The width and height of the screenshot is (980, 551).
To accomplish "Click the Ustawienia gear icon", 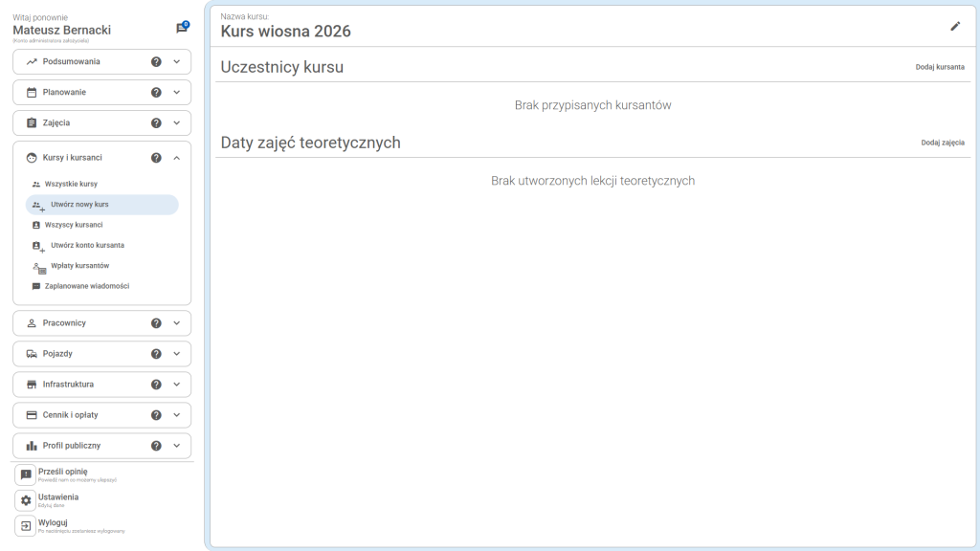I will [26, 500].
